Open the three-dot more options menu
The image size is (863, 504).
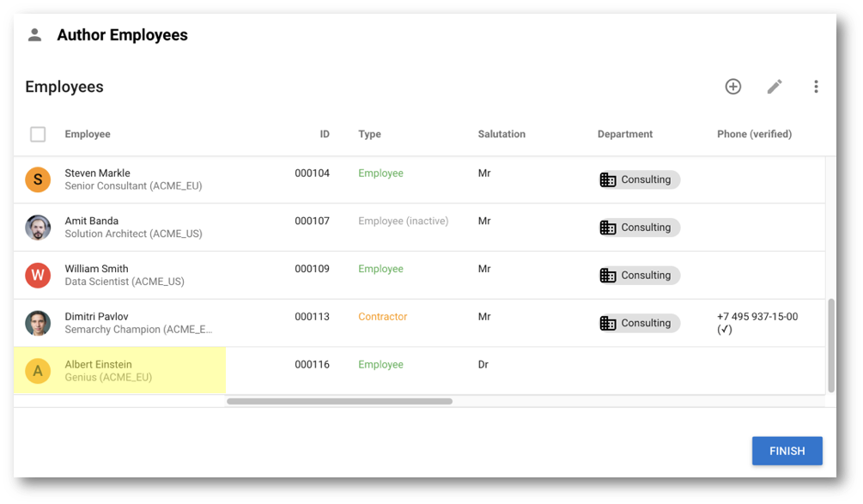816,87
